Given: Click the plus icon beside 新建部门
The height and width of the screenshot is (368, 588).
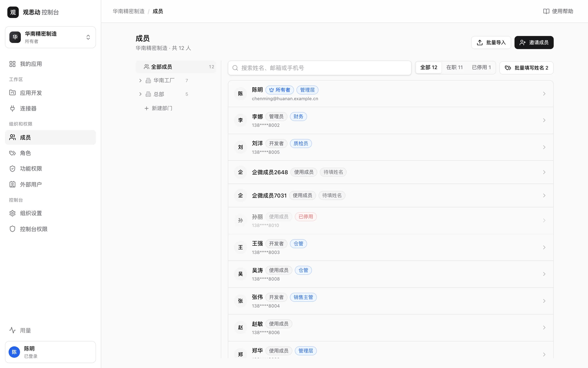Looking at the screenshot, I should (146, 108).
